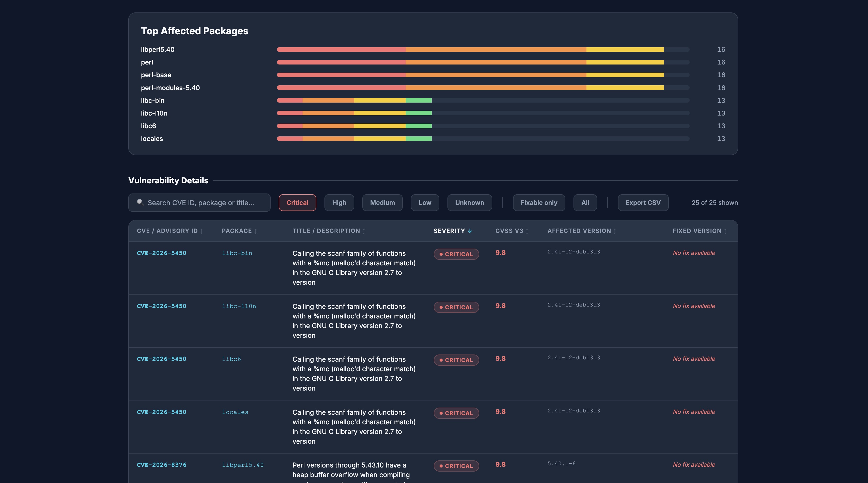Screen dimensions: 868x483
Task: Click the count 16 beside libperl5.40
Action: point(721,50)
